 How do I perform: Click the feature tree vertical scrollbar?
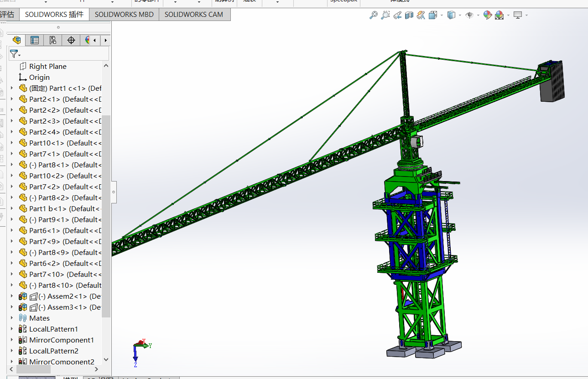point(106,214)
